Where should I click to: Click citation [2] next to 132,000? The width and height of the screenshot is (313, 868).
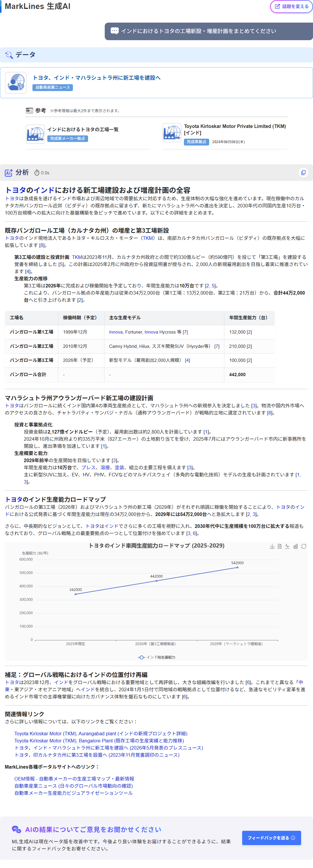(249, 332)
